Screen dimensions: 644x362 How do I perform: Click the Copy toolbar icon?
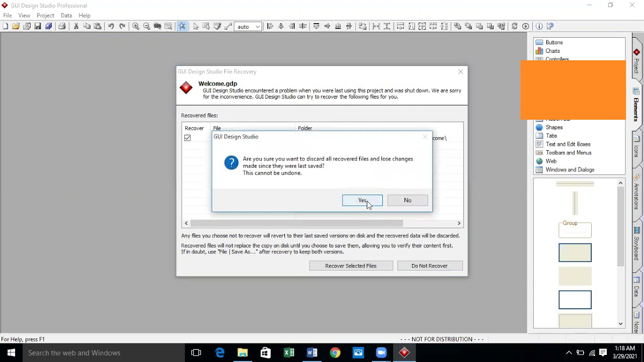[x=87, y=26]
